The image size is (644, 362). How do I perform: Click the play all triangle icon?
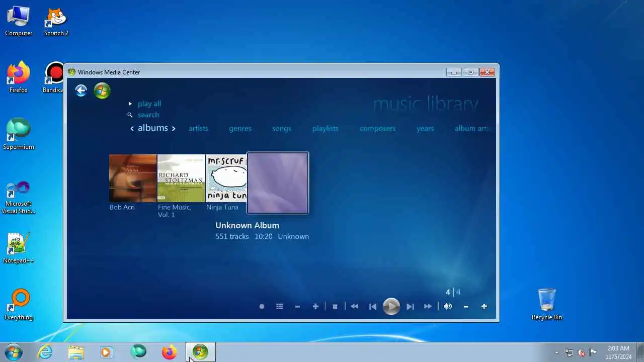(130, 104)
